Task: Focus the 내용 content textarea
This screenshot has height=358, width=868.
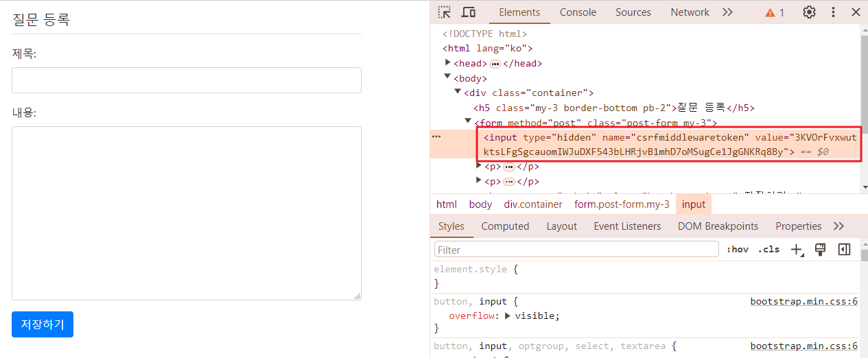Action: [x=187, y=213]
